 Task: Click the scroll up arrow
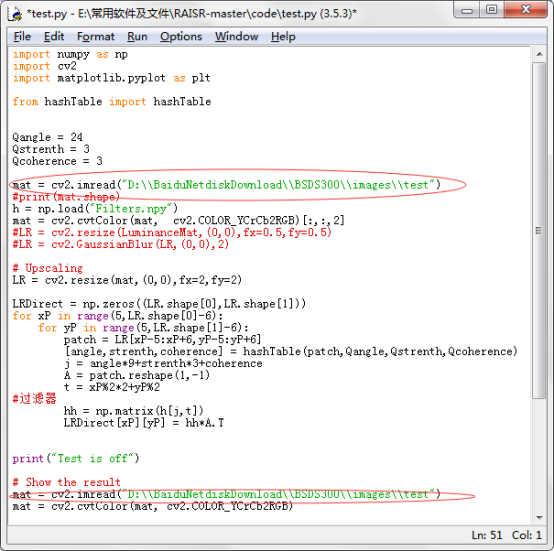539,54
